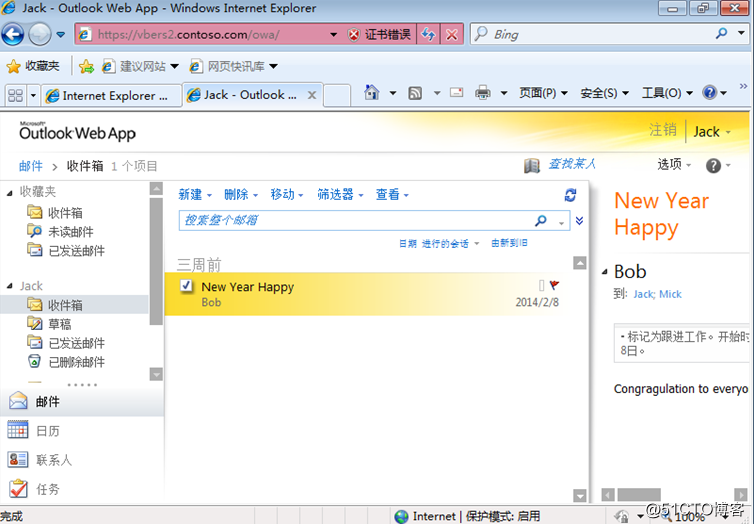
Task: Open the Jack user account dropdown
Action: click(x=712, y=131)
